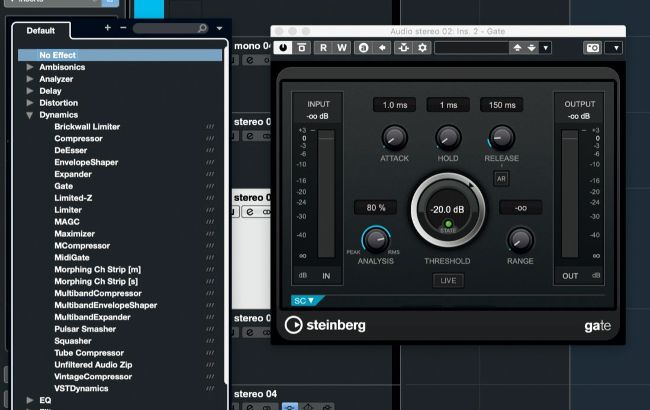
Task: Collapse the Dynamics plugin category
Action: pos(30,115)
